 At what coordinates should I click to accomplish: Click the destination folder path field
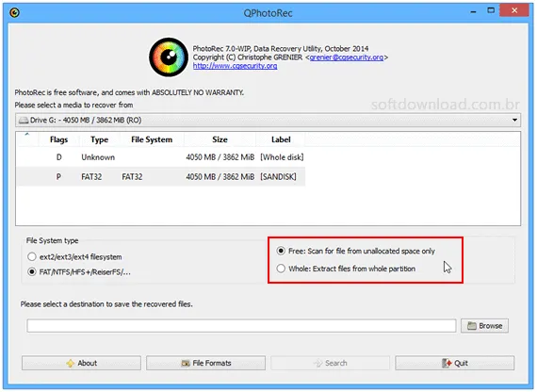[241, 325]
